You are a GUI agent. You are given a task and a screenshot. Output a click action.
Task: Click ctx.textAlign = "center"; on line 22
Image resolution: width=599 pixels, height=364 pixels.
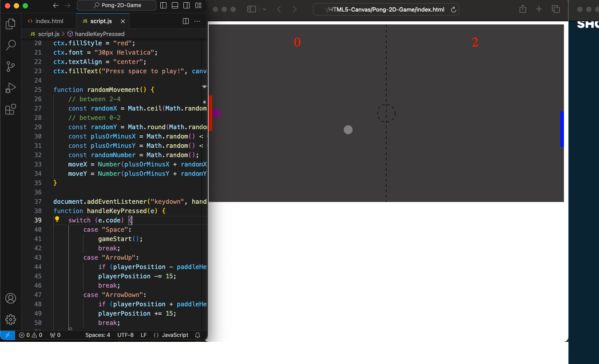tap(100, 62)
